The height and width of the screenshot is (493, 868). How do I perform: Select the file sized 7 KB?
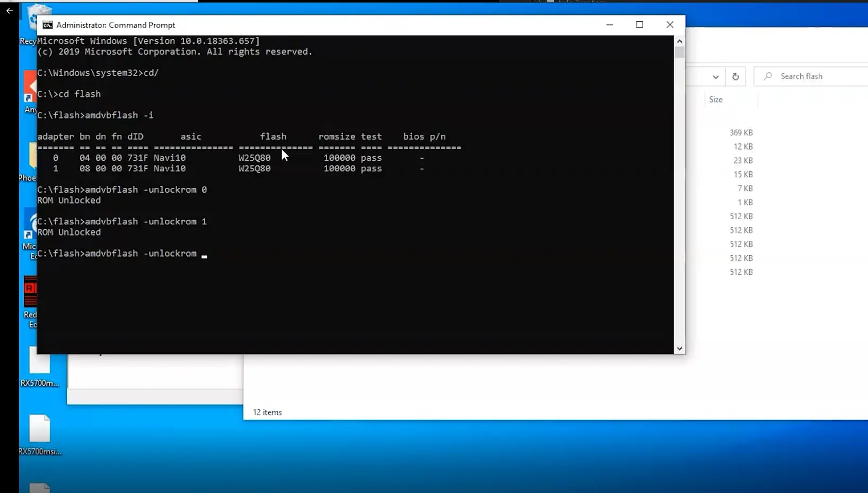pyautogui.click(x=745, y=188)
